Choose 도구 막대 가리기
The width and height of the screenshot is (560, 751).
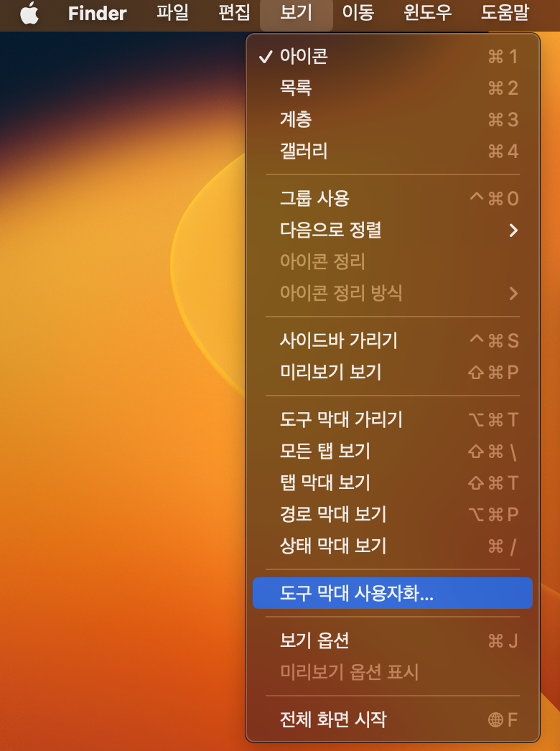tap(392, 419)
